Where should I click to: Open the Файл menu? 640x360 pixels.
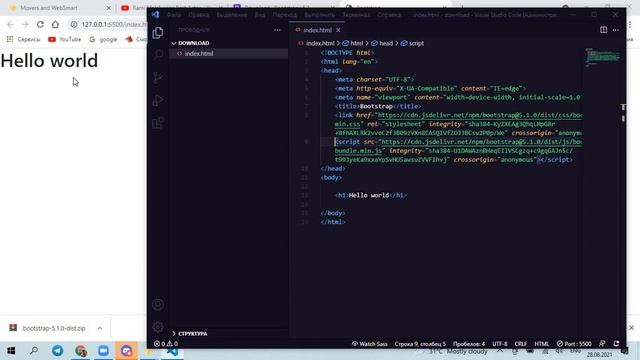174,15
